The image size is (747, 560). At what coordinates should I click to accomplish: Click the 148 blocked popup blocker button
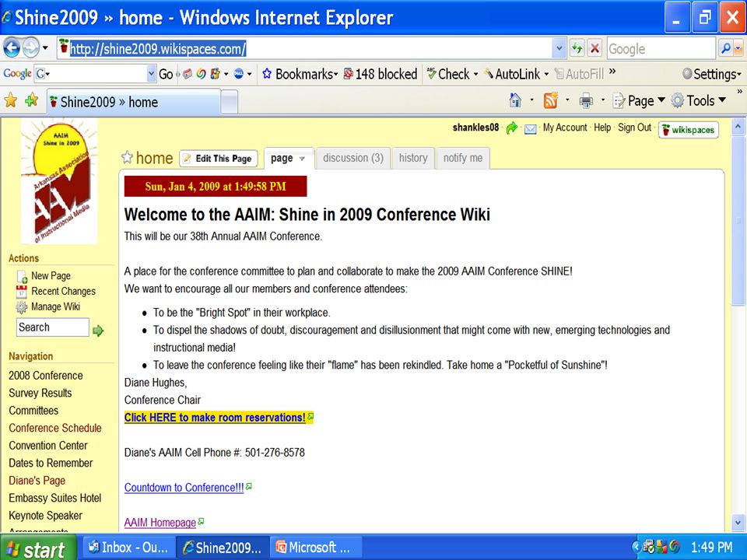[381, 74]
